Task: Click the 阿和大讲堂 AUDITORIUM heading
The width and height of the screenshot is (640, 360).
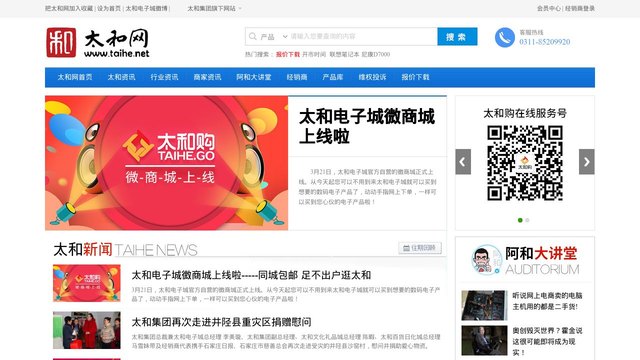Action: click(542, 261)
